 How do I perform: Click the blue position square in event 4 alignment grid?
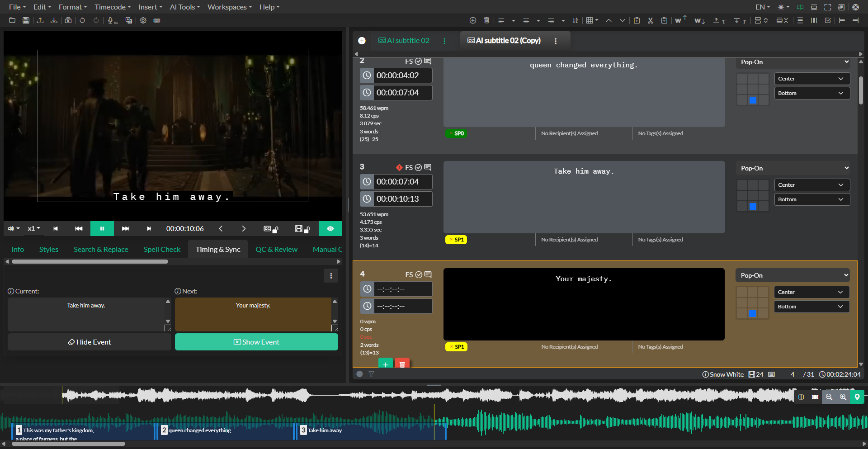click(x=753, y=313)
